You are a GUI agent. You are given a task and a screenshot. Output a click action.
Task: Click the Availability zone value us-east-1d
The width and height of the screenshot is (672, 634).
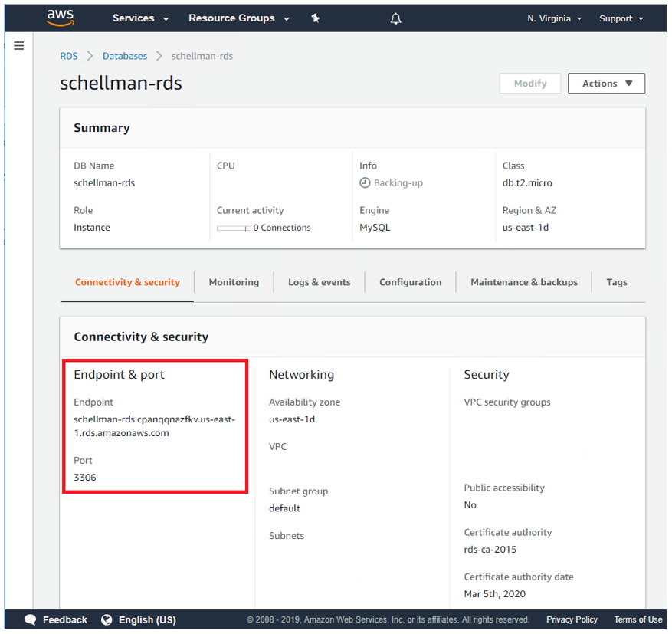tap(292, 419)
